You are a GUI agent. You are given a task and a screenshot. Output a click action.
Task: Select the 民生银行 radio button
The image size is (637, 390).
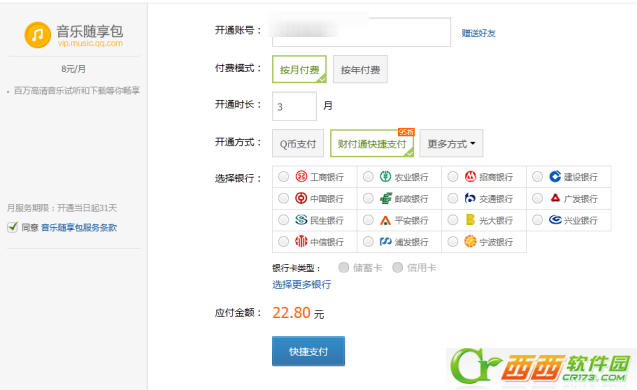click(283, 220)
